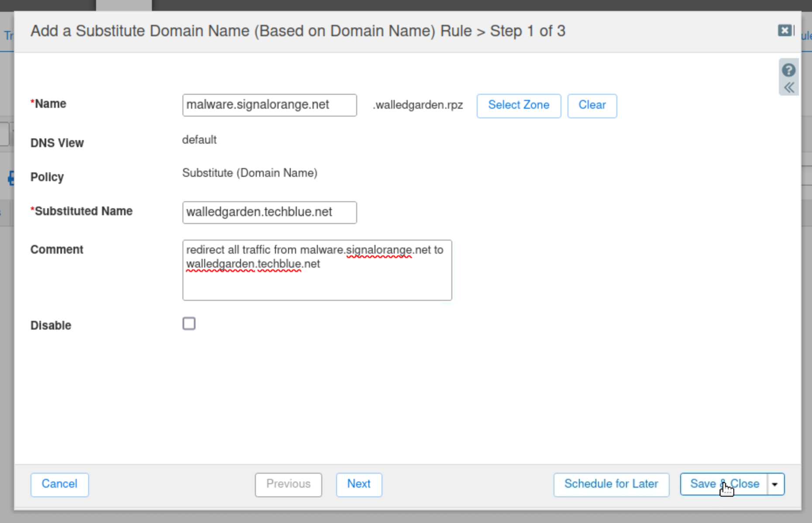The width and height of the screenshot is (812, 523).
Task: Close the Substitute Domain Name rule dialog
Action: click(x=785, y=31)
